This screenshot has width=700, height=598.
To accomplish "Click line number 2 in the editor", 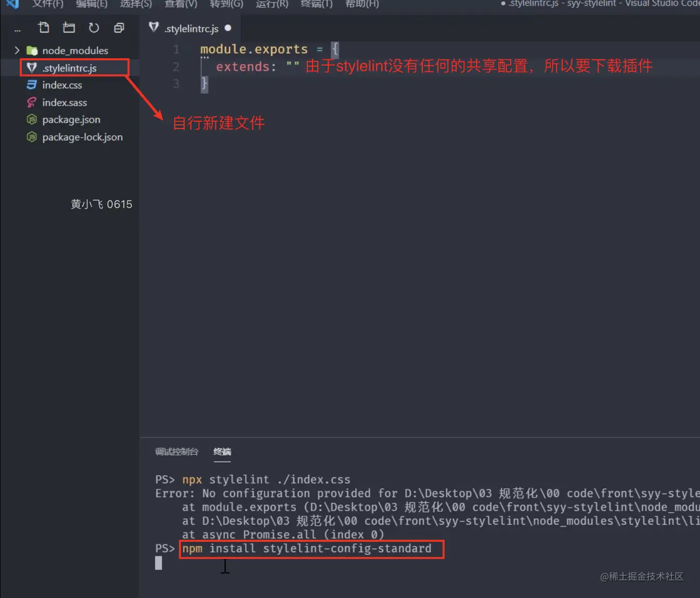I will pyautogui.click(x=176, y=67).
